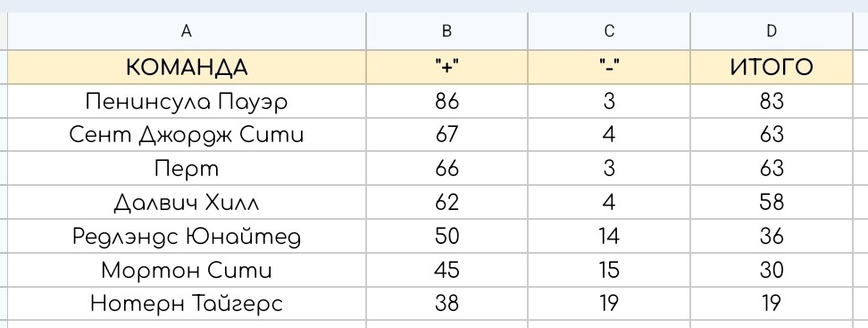
Task: Select the Редлэндс Юнайтед cell
Action: (187, 236)
